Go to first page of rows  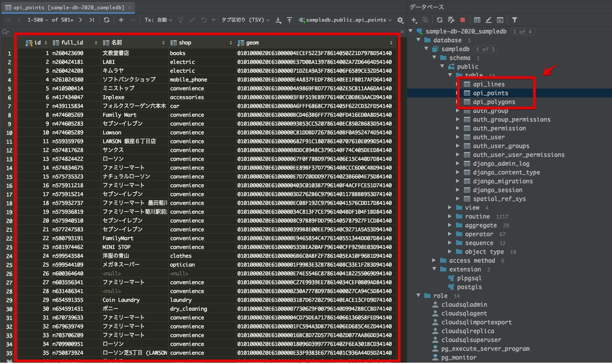point(8,20)
